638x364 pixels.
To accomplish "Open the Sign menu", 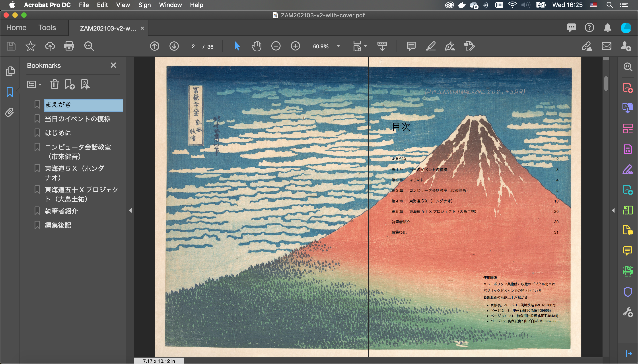I will tap(144, 5).
